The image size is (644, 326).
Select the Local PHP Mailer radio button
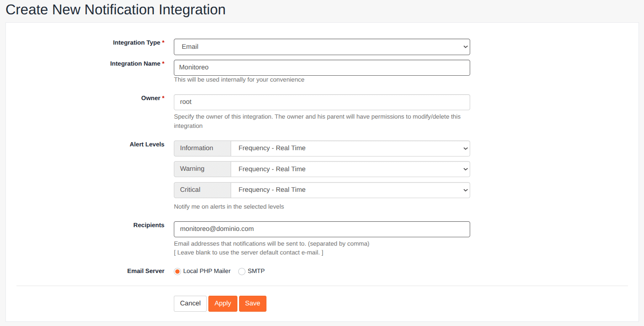[177, 271]
